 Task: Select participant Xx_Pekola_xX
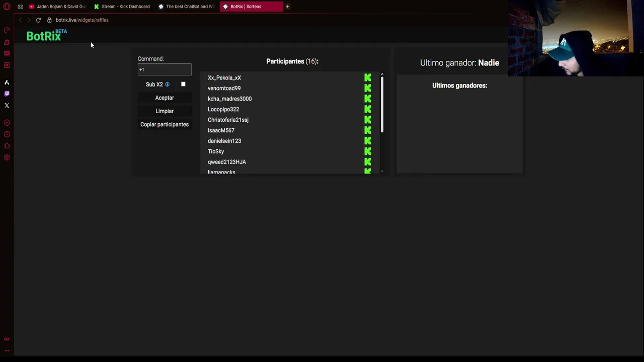[224, 78]
